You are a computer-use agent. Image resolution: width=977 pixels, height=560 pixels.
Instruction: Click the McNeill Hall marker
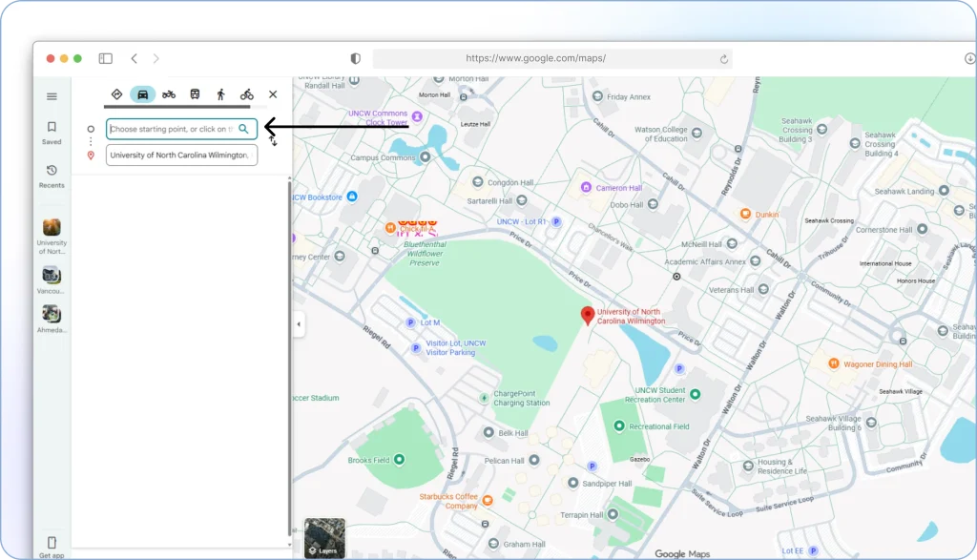click(732, 243)
